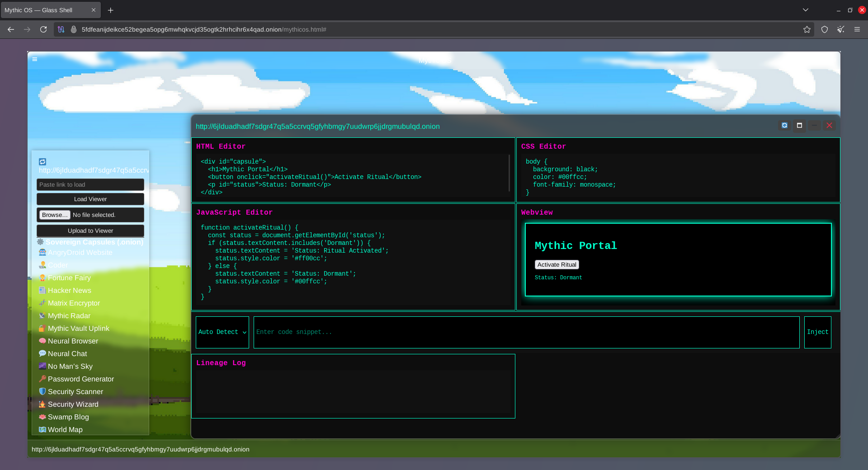Click the Firefox shield icon in toolbar

pos(825,29)
